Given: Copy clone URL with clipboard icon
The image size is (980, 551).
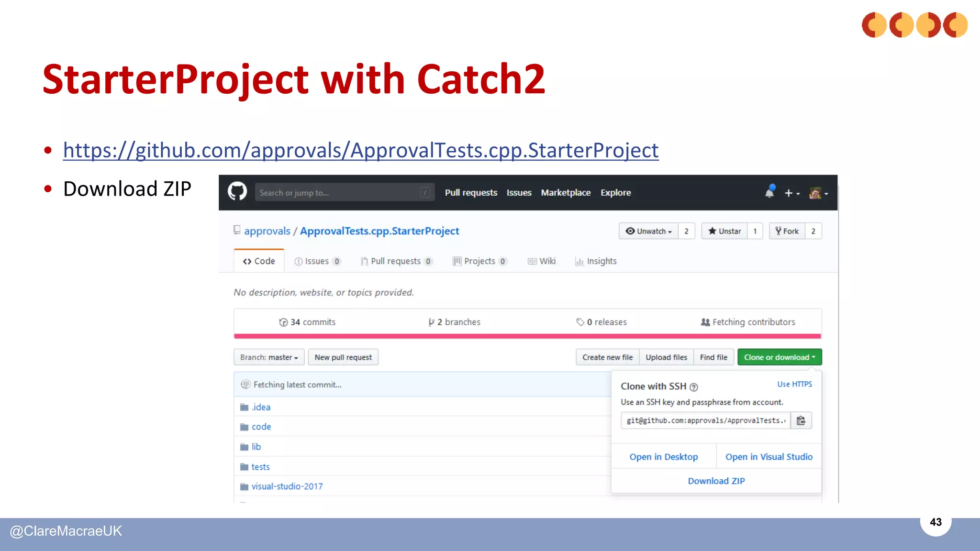Looking at the screenshot, I should (801, 420).
